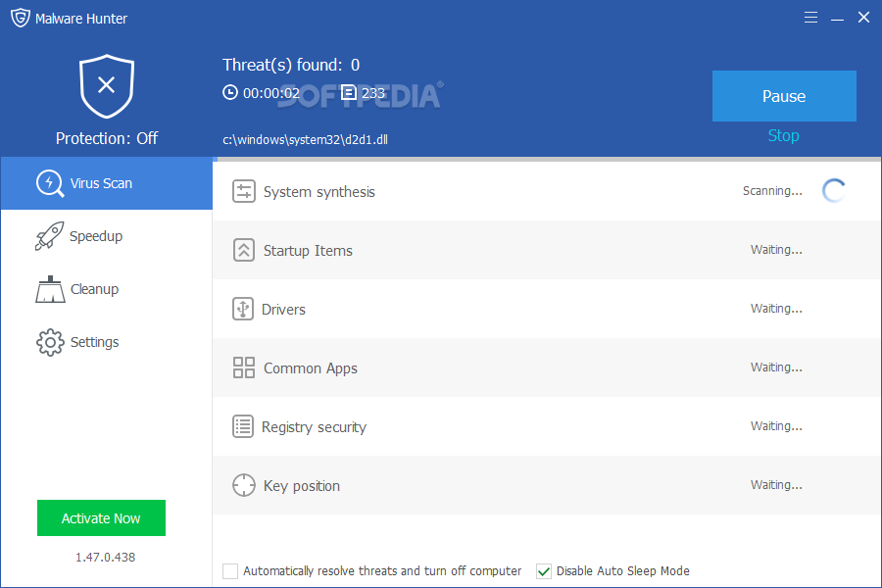Click the version number 1.47.0.438
Image resolution: width=882 pixels, height=588 pixels.
click(105, 557)
